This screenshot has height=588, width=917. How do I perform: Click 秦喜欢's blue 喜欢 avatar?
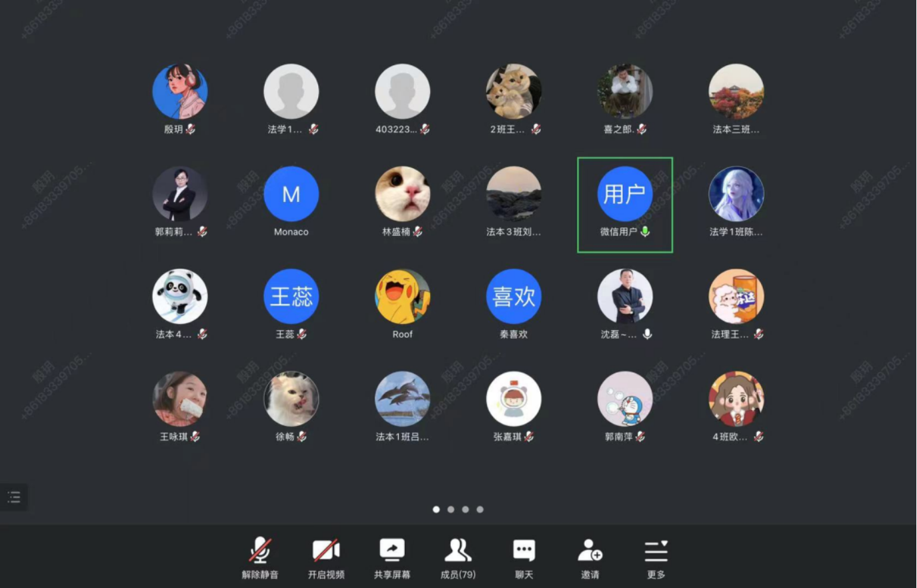tap(514, 297)
